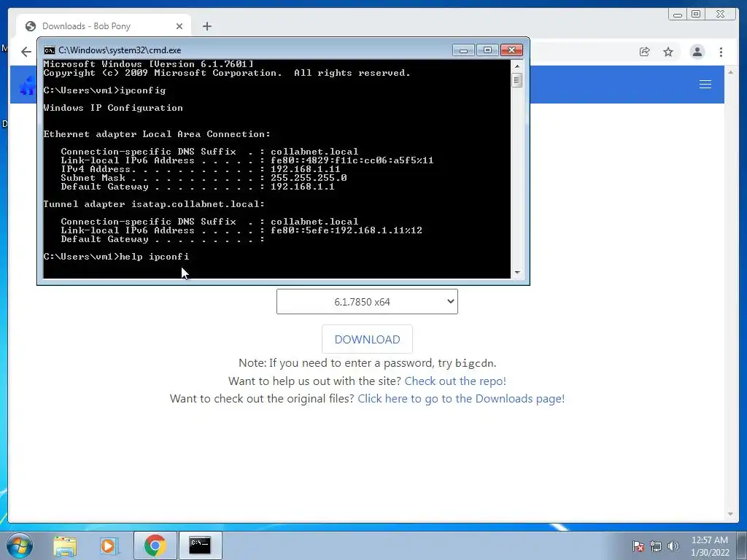Click the browser page scroll down arrow
This screenshot has height=560, width=747.
731,514
